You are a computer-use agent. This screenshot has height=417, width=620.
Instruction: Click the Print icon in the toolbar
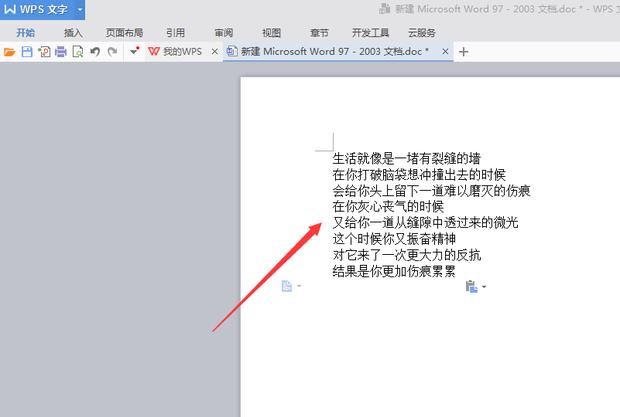click(x=61, y=52)
